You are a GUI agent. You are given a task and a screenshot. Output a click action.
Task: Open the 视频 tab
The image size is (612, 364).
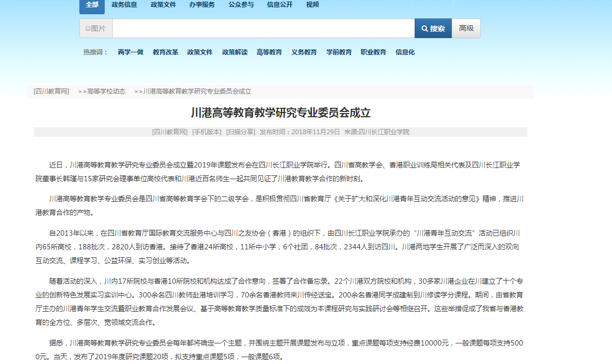coord(313,5)
